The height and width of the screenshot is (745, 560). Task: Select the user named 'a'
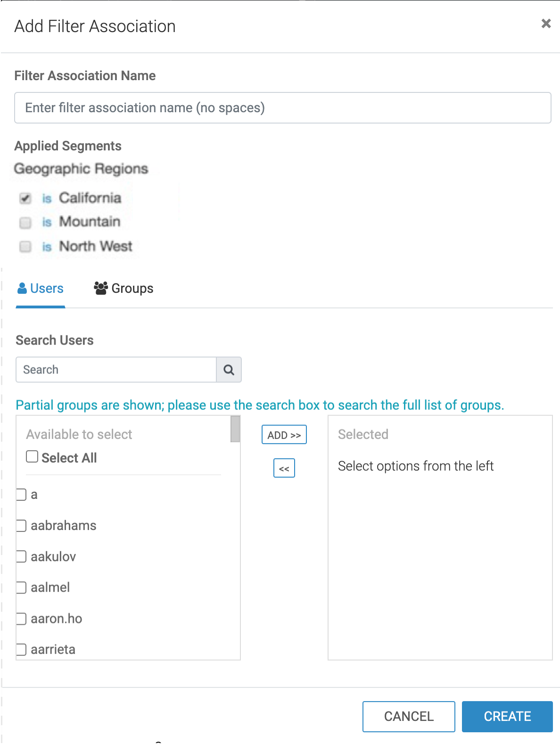[x=21, y=495]
